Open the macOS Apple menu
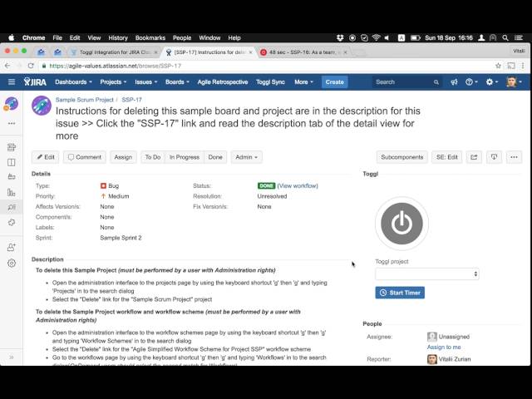 click(x=11, y=38)
